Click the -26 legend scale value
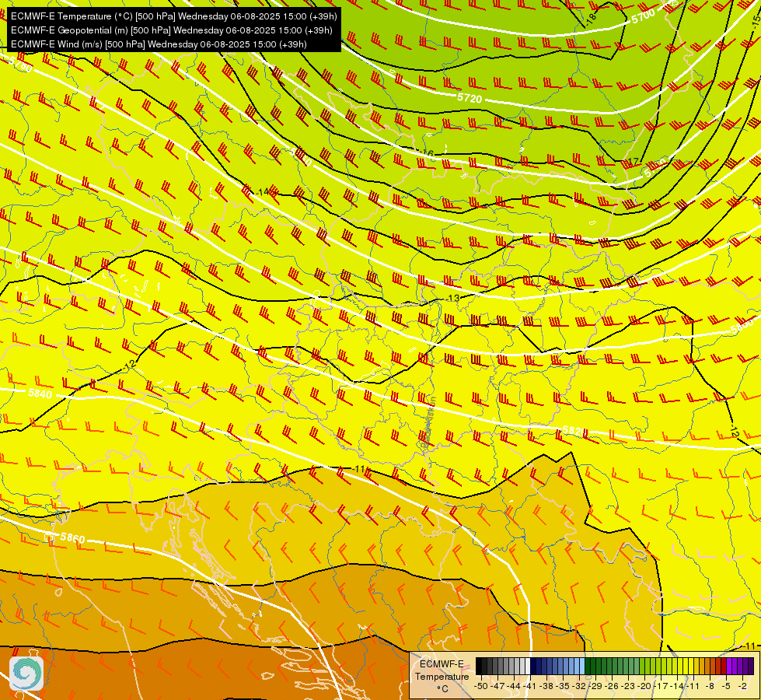The height and width of the screenshot is (700, 761). [612, 686]
